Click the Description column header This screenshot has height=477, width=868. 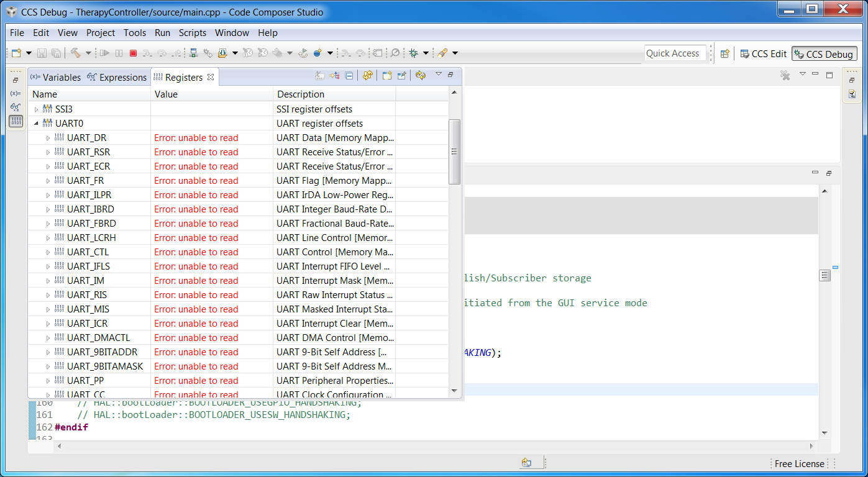pyautogui.click(x=334, y=94)
